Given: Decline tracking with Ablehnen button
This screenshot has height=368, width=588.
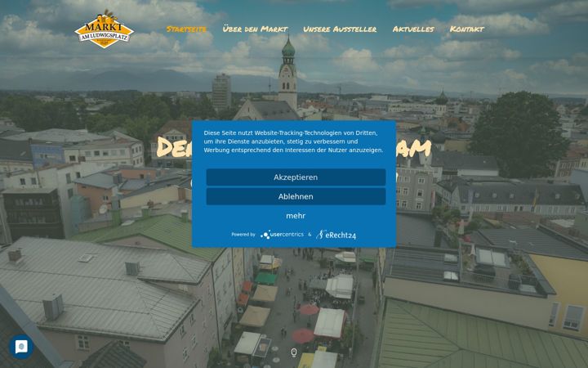Looking at the screenshot, I should click(x=296, y=196).
